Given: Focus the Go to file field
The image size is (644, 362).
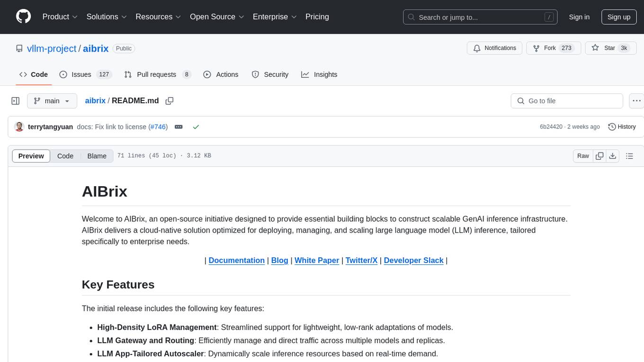Looking at the screenshot, I should tap(567, 101).
